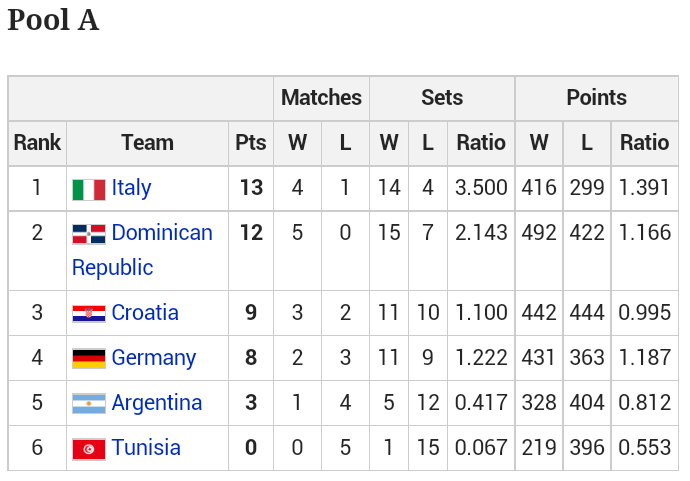Click the Pts column header
This screenshot has height=481, width=690.
(x=251, y=143)
